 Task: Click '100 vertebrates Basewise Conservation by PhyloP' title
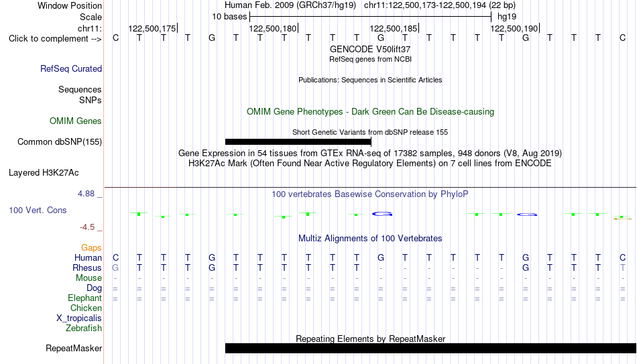pyautogui.click(x=370, y=194)
